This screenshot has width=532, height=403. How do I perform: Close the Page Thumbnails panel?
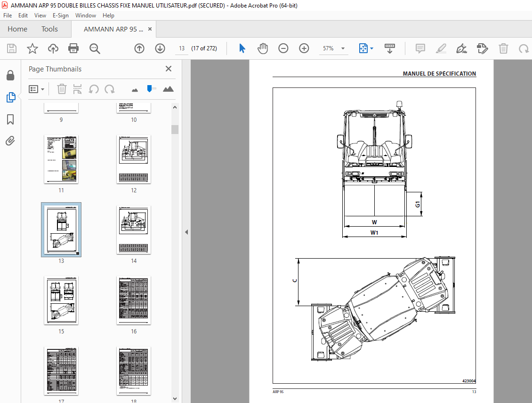point(168,69)
